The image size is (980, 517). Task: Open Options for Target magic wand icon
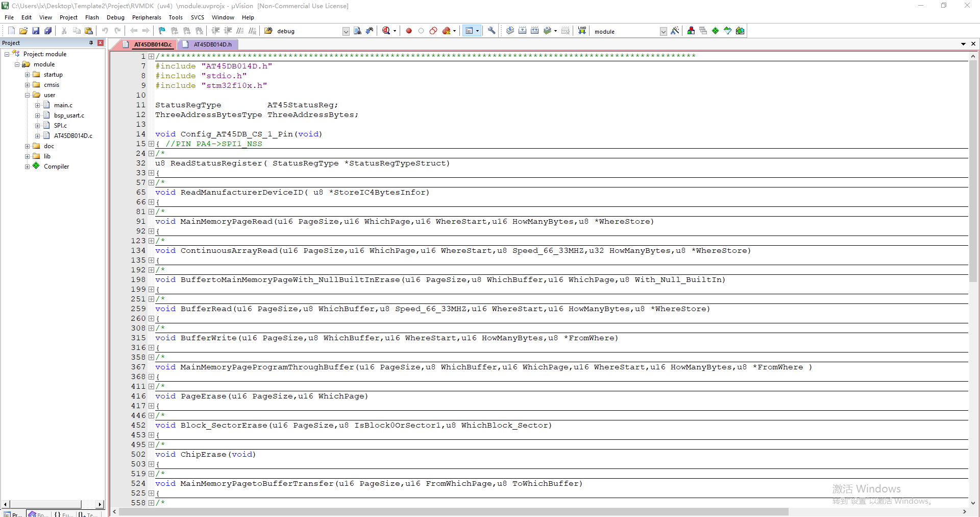point(675,31)
